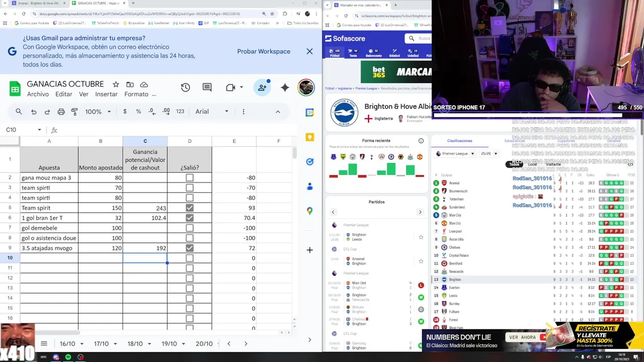Go to Baloncesto section in Sofascore
The width and height of the screenshot is (644, 362).
[374, 53]
